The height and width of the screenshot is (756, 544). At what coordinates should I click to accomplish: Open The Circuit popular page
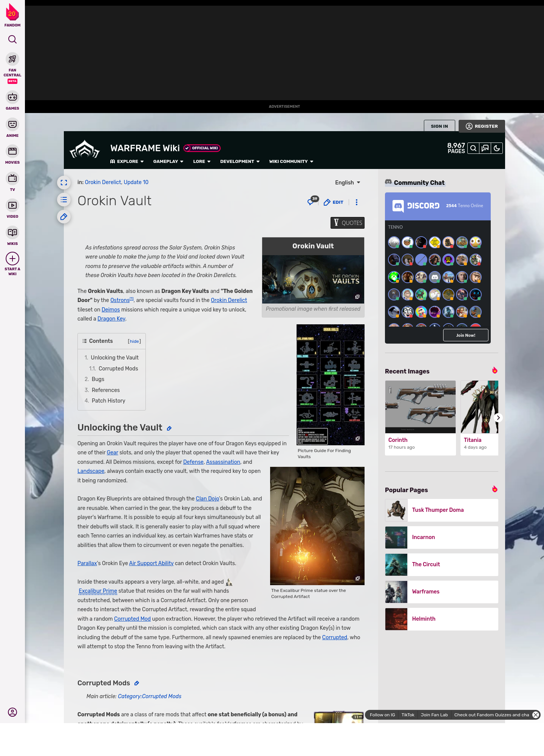(442, 564)
